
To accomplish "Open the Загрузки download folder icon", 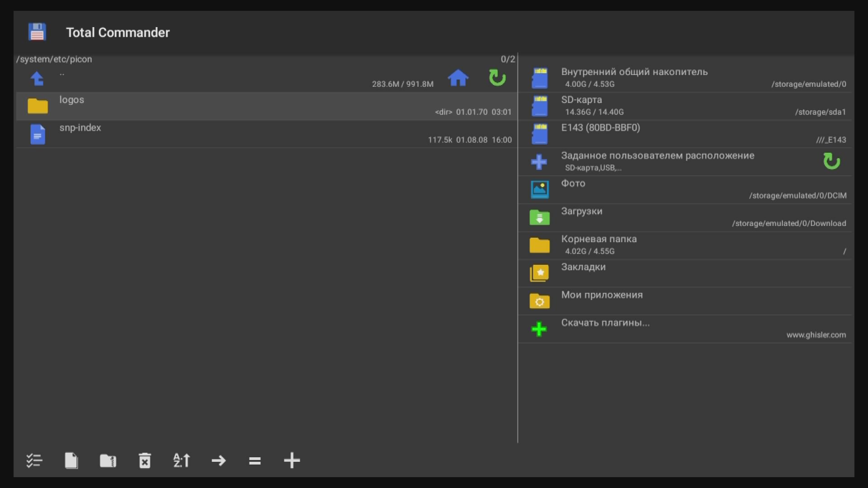I will pyautogui.click(x=540, y=217).
